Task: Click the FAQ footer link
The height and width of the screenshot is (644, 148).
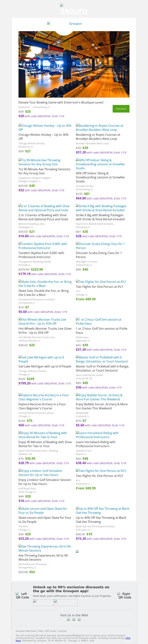Action: (41, 631)
